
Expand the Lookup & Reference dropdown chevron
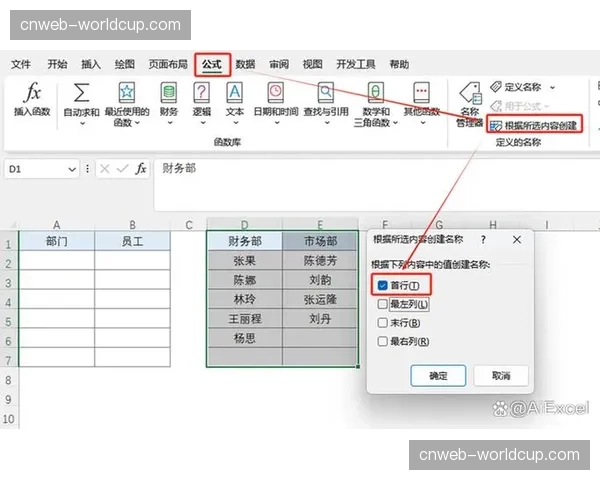coord(326,123)
